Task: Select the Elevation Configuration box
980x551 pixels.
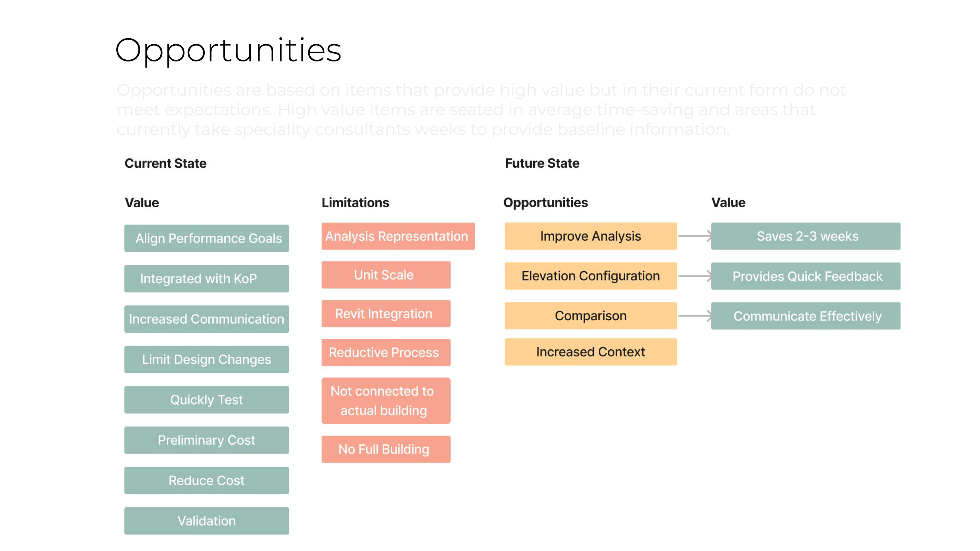Action: (x=591, y=276)
